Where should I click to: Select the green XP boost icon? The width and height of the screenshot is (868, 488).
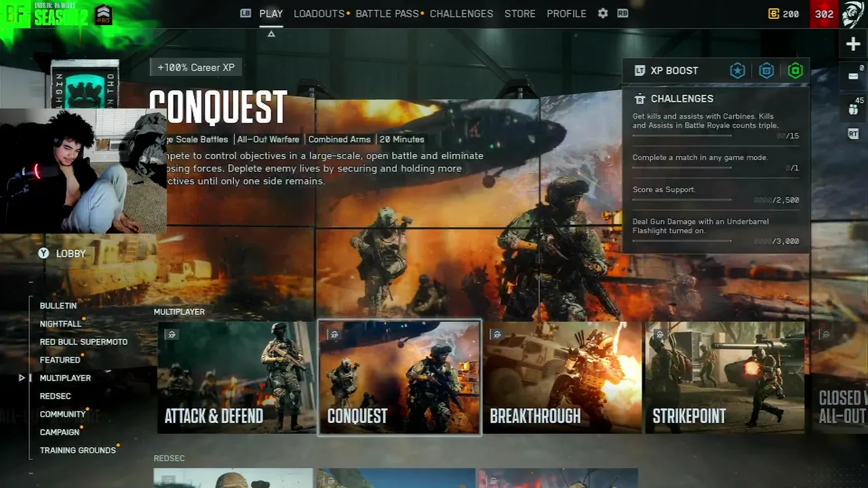[795, 70]
